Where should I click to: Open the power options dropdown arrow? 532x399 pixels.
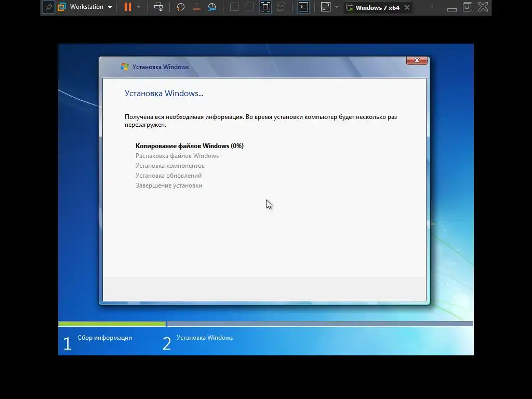click(x=139, y=7)
